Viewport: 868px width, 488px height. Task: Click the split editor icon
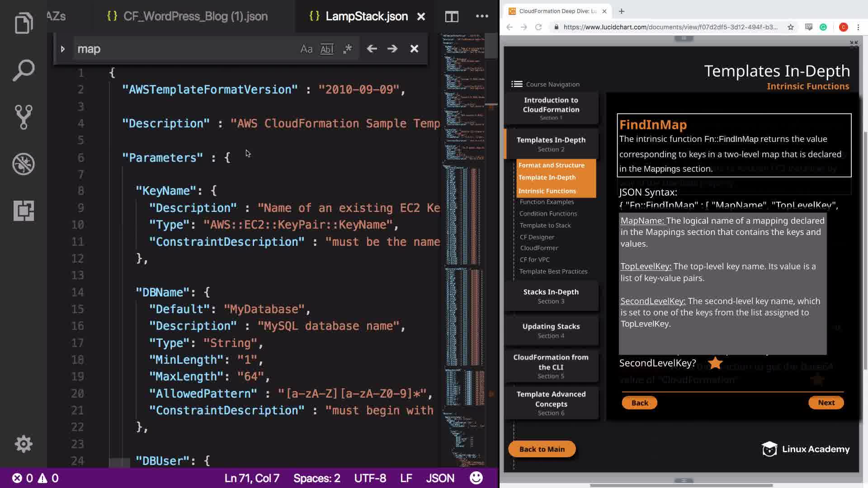coord(451,17)
